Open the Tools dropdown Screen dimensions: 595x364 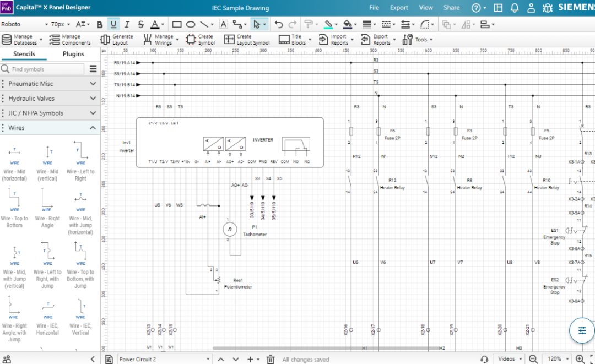[x=418, y=40]
